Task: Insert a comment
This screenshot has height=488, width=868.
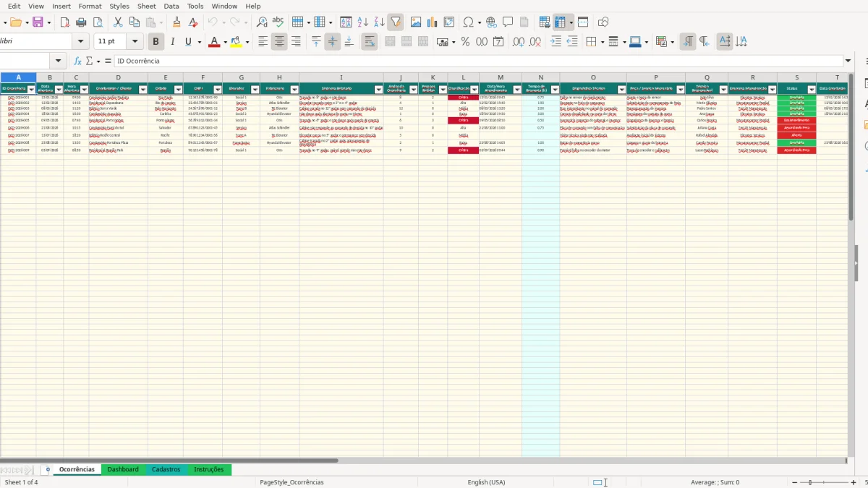Action: pos(509,22)
